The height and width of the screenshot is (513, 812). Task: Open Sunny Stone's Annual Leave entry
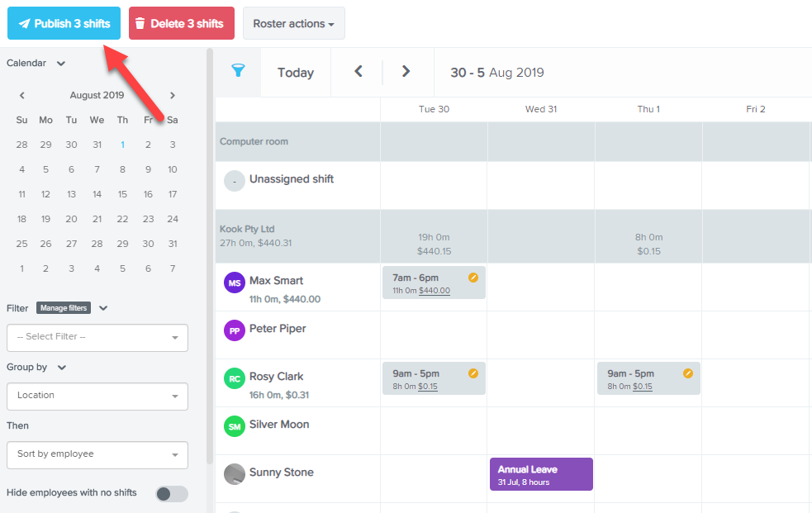[x=540, y=474]
